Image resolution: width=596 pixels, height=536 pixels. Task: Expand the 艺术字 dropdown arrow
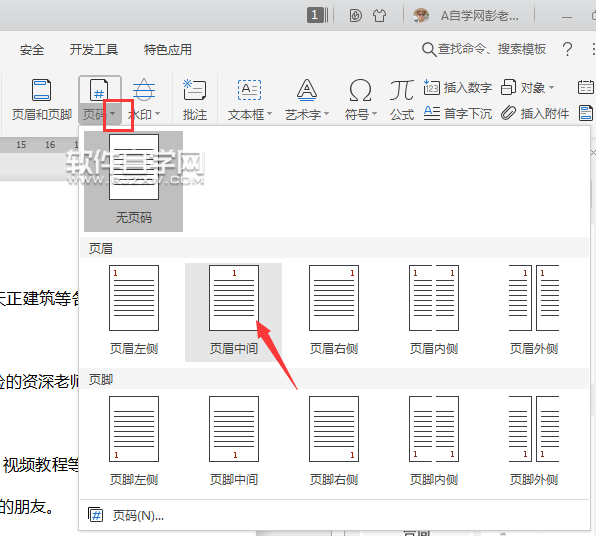pyautogui.click(x=327, y=114)
